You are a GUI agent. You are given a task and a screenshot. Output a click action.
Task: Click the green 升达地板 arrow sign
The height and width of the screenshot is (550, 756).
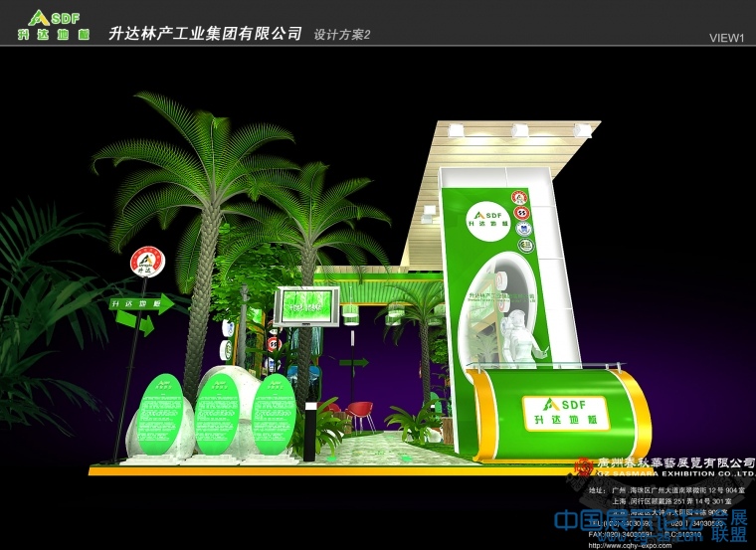coord(141,303)
